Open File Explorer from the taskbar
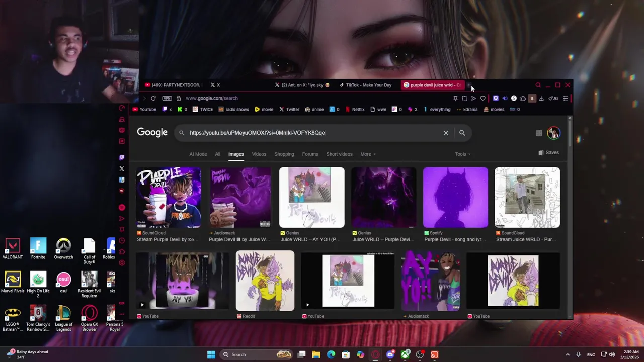Viewport: 644px width, 362px height. [316, 354]
